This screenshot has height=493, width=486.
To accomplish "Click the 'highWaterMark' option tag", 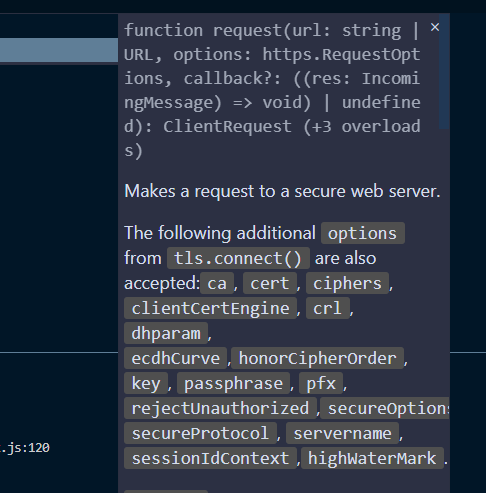I will [372, 458].
